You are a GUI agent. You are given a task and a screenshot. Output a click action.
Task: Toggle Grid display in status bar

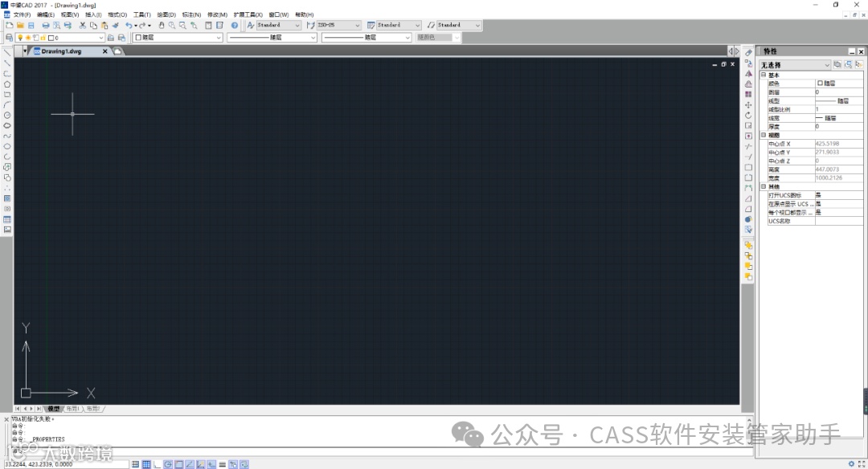pyautogui.click(x=146, y=464)
